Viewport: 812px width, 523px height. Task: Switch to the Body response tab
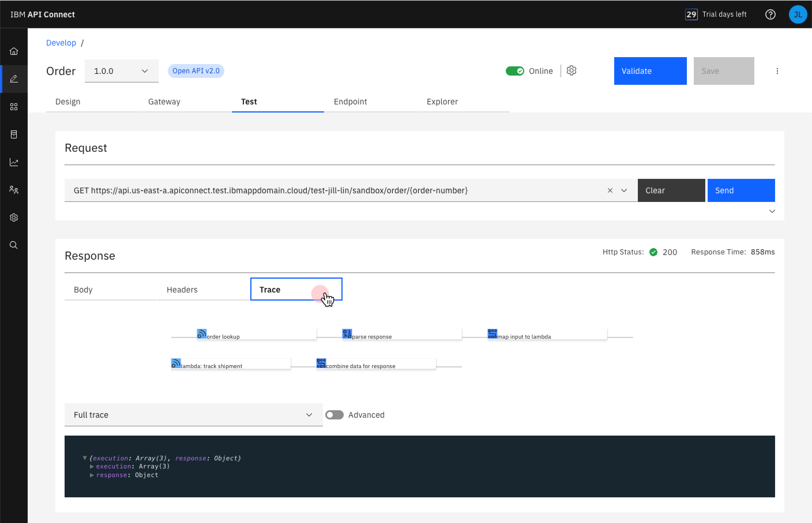coord(83,290)
